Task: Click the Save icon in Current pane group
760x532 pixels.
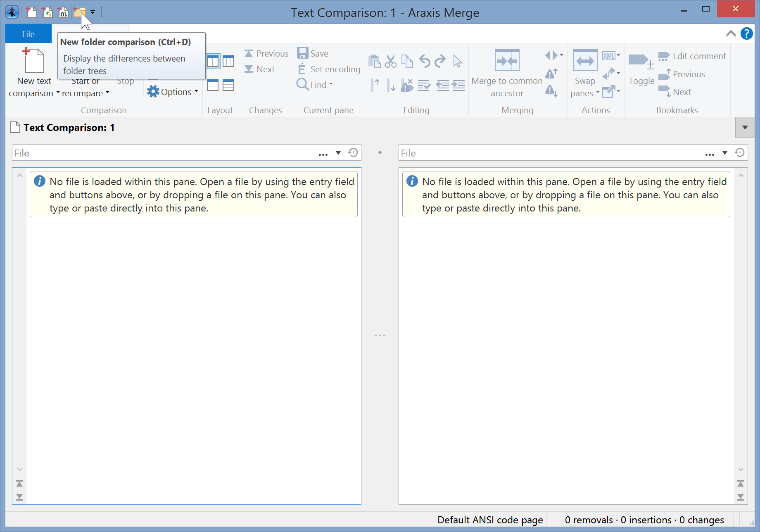Action: point(302,53)
